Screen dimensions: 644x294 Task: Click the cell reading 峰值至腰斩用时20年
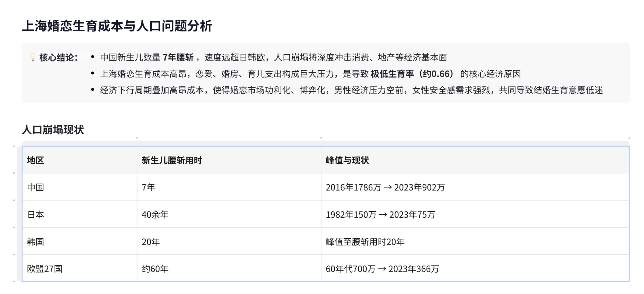tap(475, 241)
